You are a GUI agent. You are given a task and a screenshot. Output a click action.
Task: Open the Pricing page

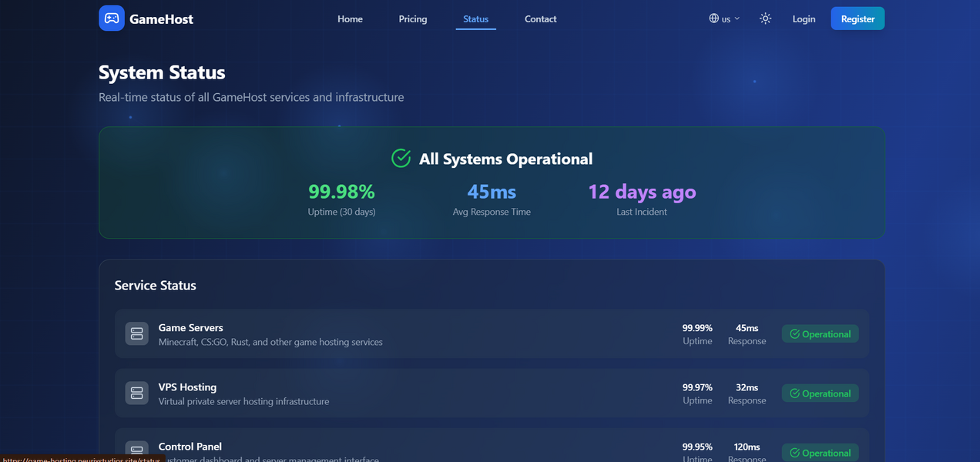(413, 18)
